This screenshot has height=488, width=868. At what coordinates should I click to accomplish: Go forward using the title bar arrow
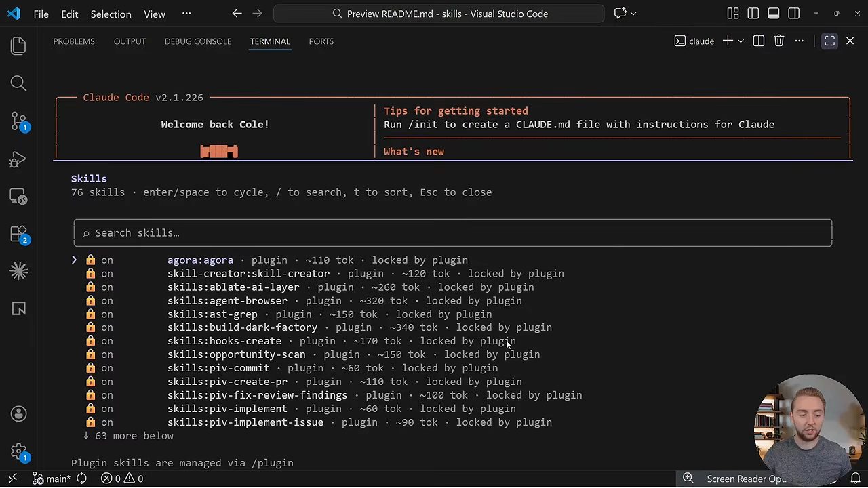pyautogui.click(x=257, y=14)
